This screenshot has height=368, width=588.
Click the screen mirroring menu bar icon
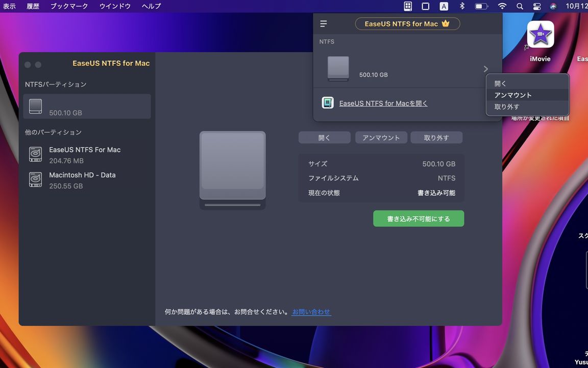(426, 6)
